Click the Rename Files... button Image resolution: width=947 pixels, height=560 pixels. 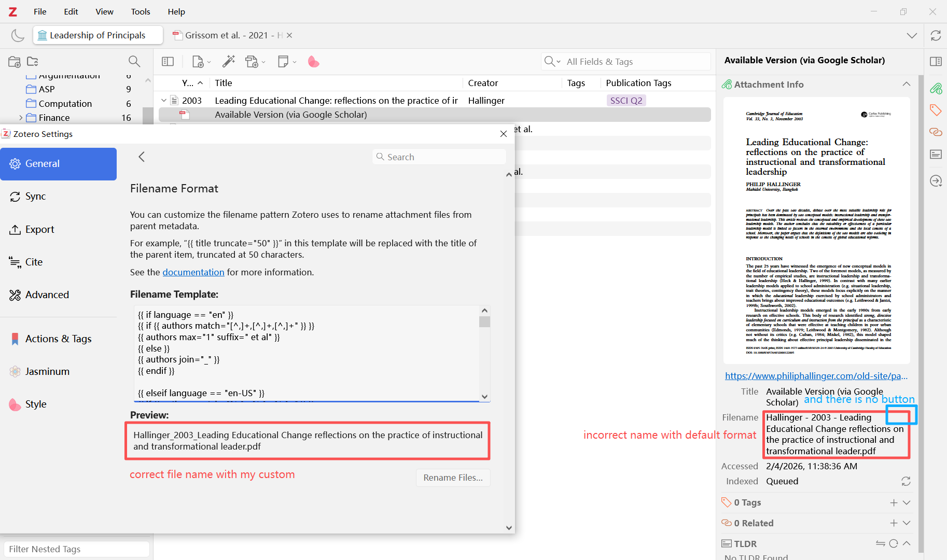pyautogui.click(x=453, y=478)
